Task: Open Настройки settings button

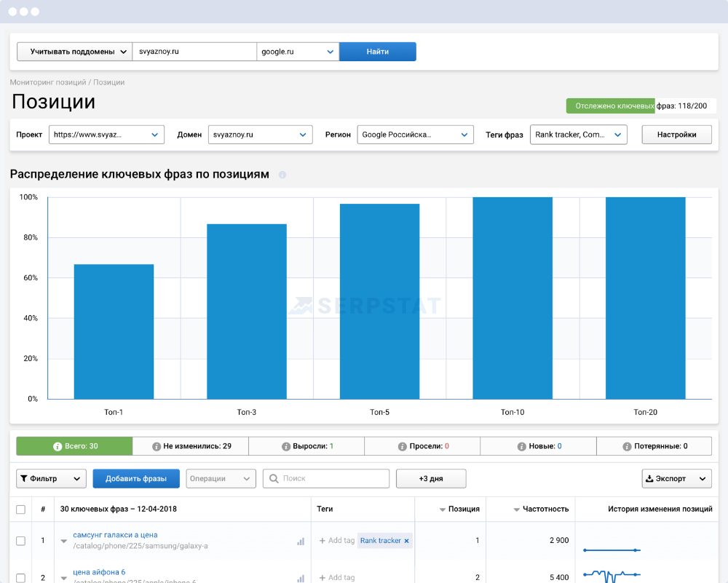Action: pyautogui.click(x=677, y=135)
